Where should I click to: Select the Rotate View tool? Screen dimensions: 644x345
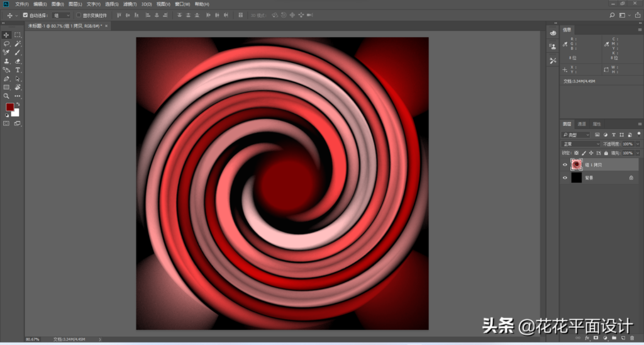click(x=18, y=87)
